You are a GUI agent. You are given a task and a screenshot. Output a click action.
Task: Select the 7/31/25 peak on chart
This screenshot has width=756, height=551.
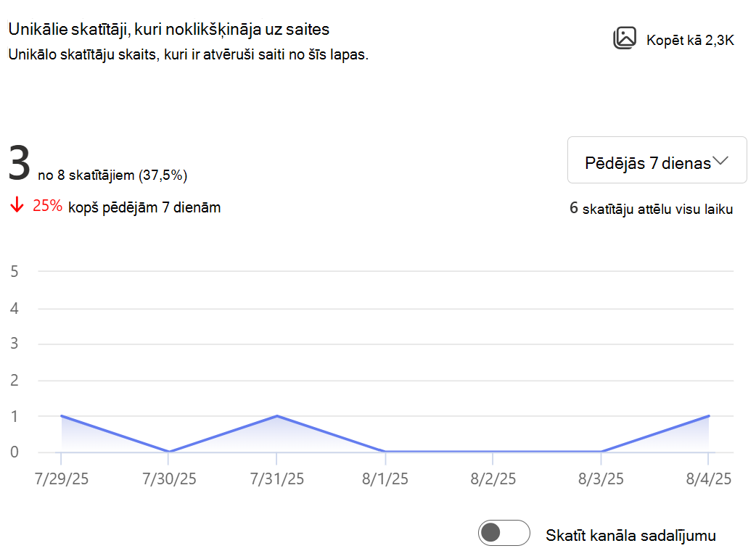point(276,415)
